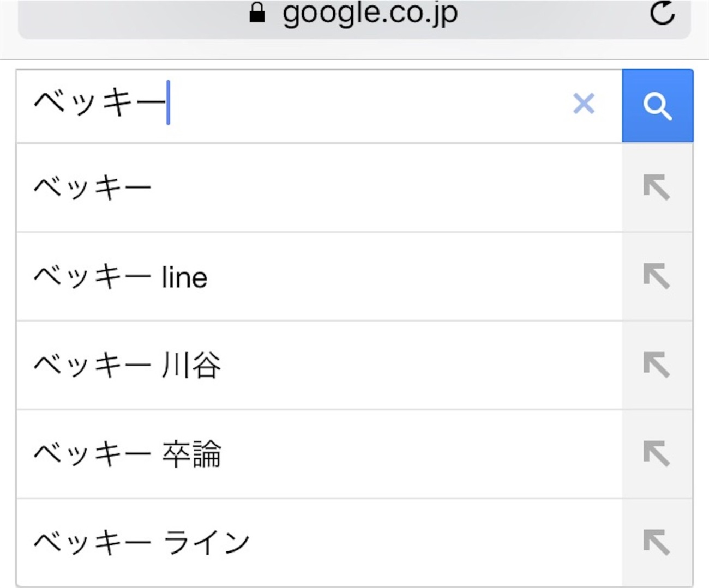Screen dimensions: 709x588
Task: Reload the page using the refresh icon
Action: 663,13
